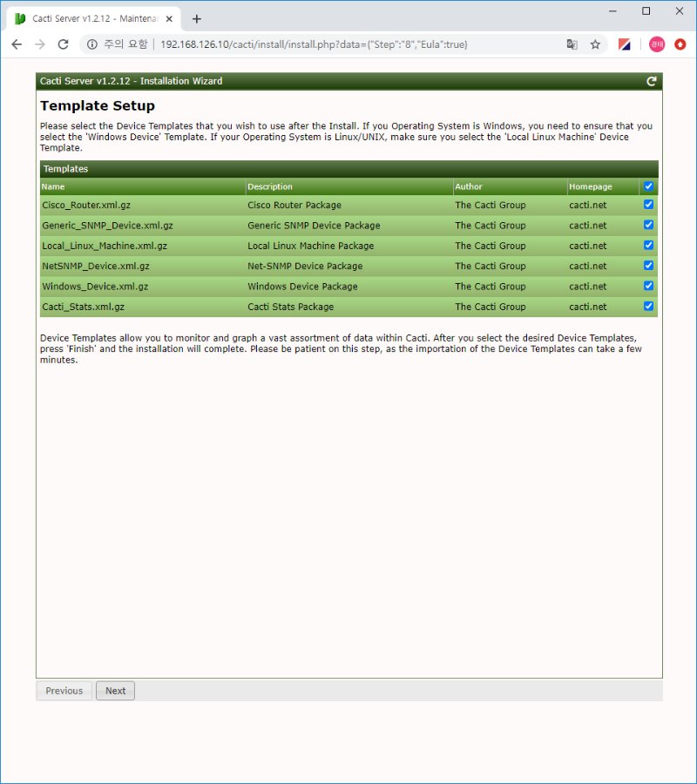This screenshot has width=697, height=784.
Task: Click the Previous button
Action: [x=64, y=691]
